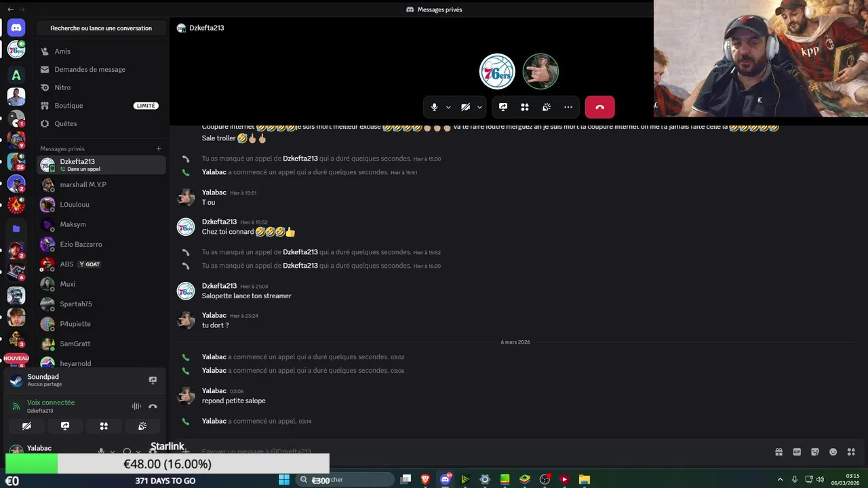Click the Windows Start button
Image resolution: width=868 pixels, height=488 pixels.
(x=284, y=479)
